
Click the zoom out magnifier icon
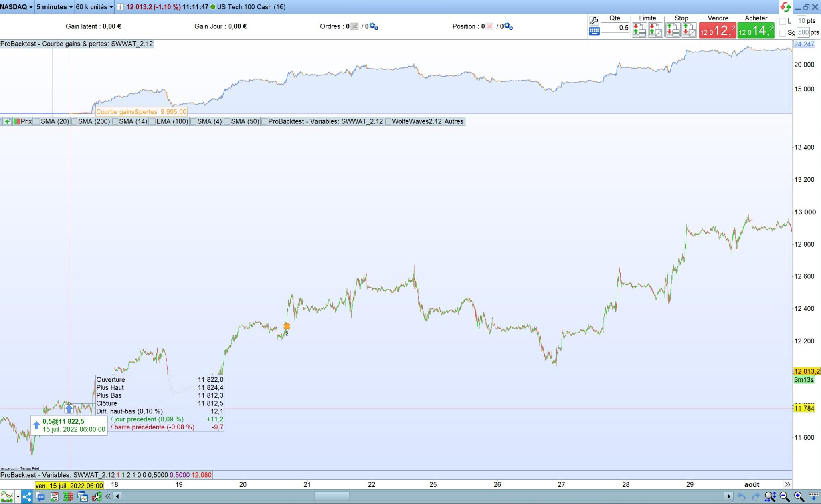[x=785, y=497]
